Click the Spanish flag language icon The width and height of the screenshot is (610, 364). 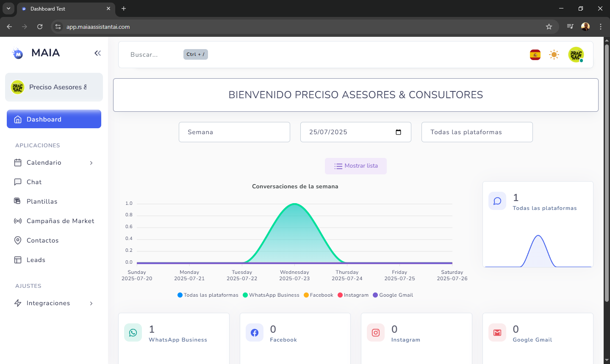tap(535, 55)
